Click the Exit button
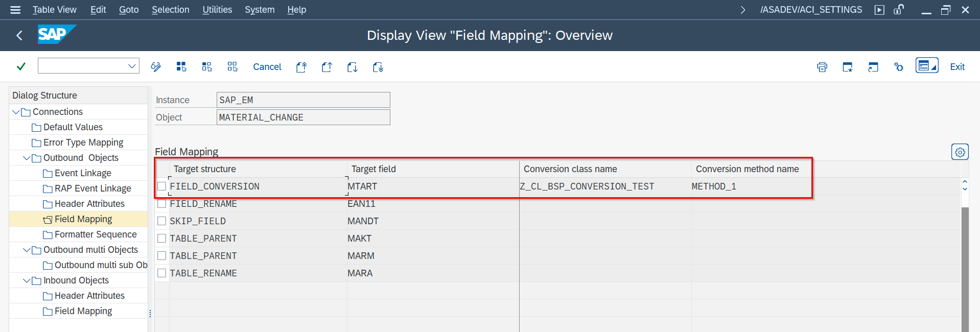The image size is (980, 332). click(957, 67)
